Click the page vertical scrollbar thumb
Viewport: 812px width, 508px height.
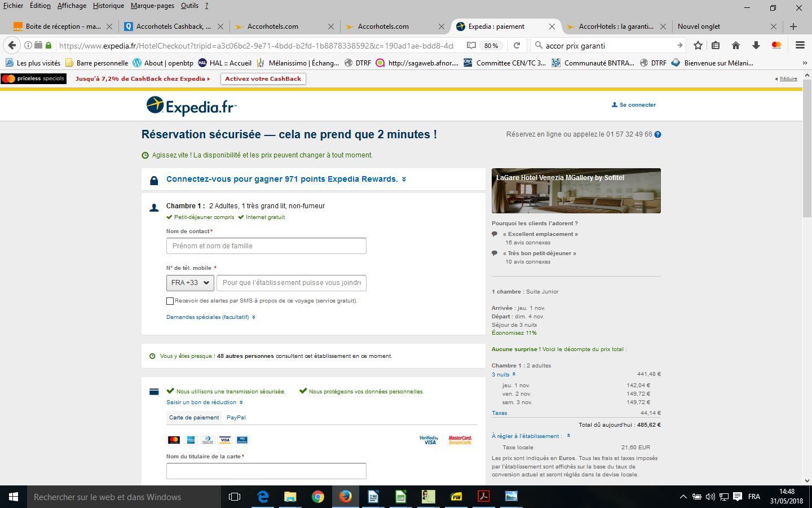[807, 150]
